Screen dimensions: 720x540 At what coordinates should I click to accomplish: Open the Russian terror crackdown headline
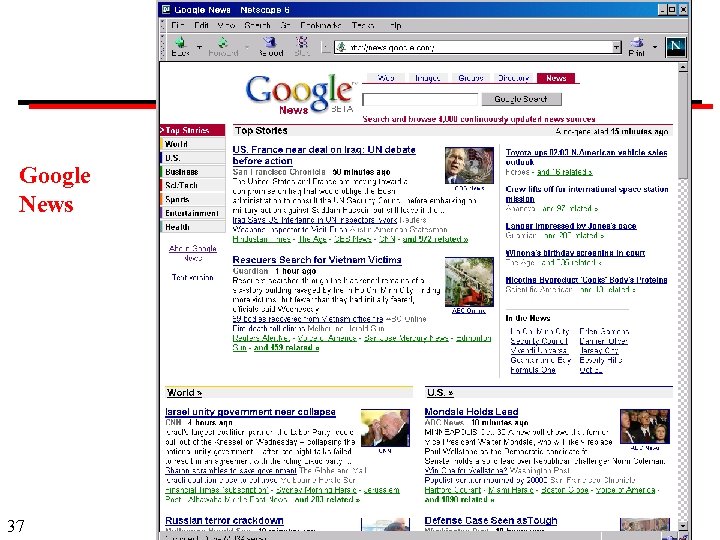click(x=224, y=520)
